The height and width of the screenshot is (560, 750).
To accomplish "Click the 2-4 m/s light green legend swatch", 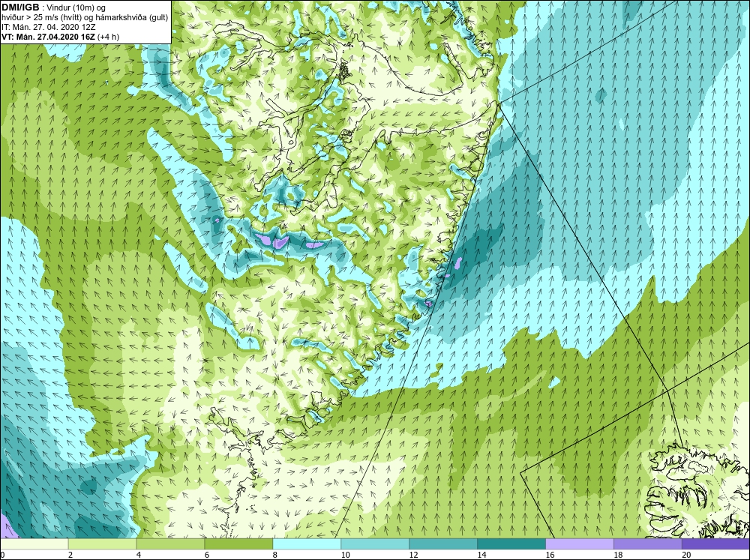I will 102,544.
